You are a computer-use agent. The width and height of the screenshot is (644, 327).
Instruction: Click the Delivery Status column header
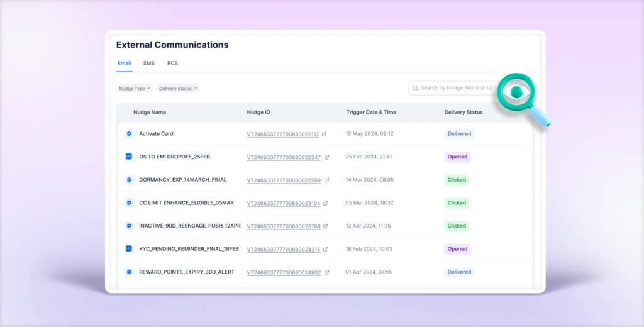click(x=464, y=112)
